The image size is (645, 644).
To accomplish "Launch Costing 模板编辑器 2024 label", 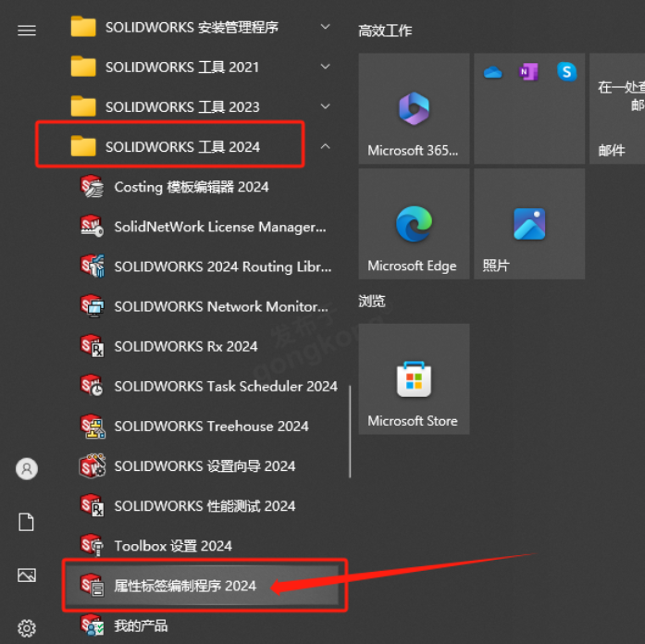I will tap(192, 187).
